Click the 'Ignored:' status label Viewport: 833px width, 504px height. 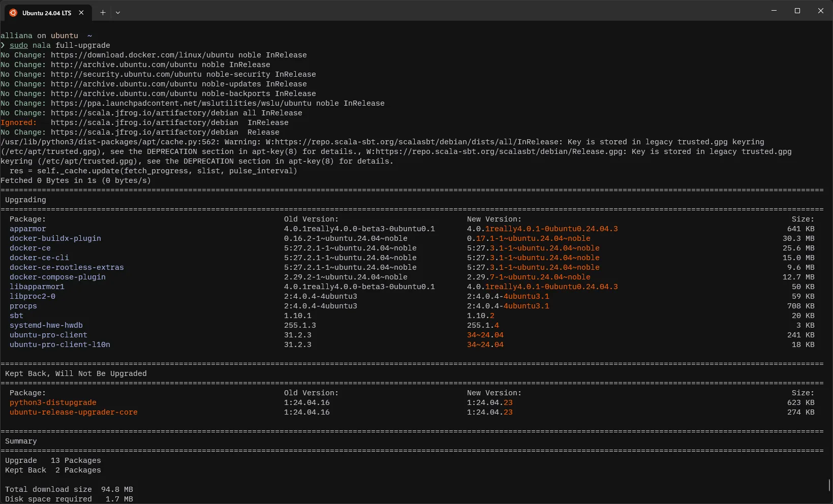[19, 122]
